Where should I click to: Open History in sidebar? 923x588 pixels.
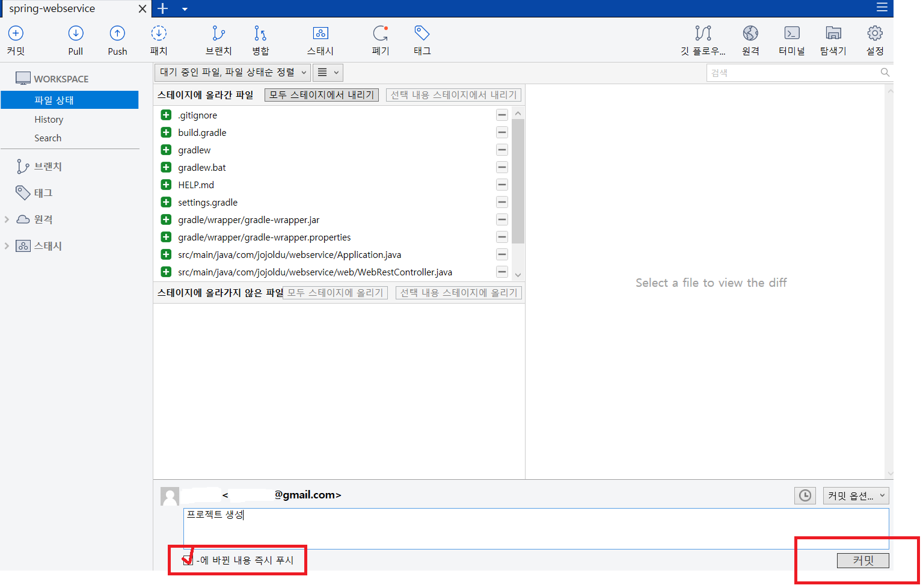[49, 120]
